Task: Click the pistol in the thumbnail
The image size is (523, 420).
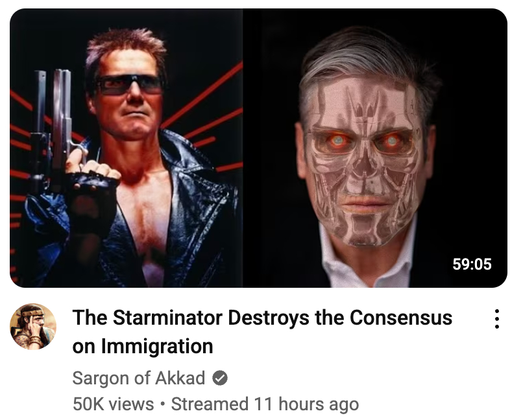Action: tap(56, 126)
